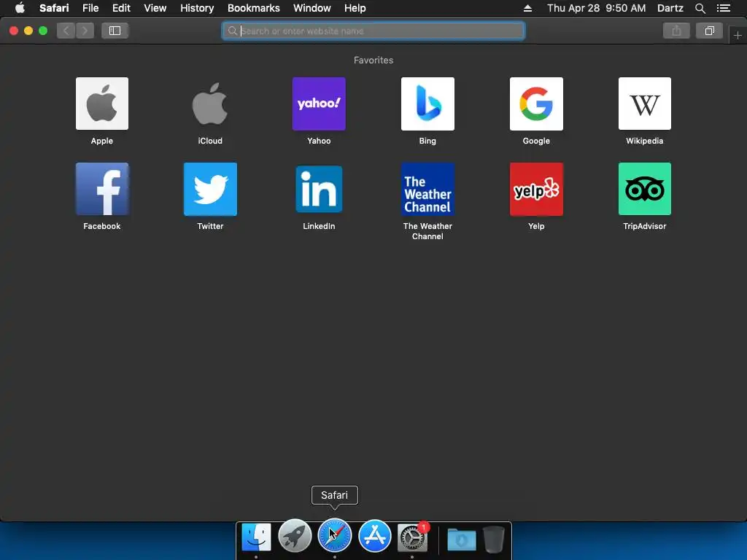This screenshot has width=747, height=560.
Task: Open the Window menu
Action: click(311, 8)
